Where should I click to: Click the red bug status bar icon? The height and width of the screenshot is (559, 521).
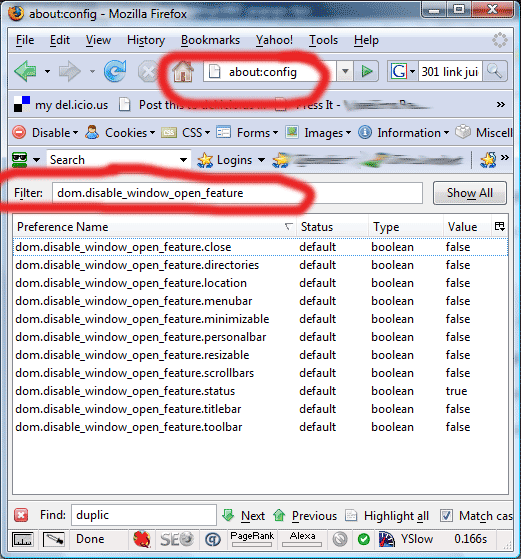click(142, 539)
